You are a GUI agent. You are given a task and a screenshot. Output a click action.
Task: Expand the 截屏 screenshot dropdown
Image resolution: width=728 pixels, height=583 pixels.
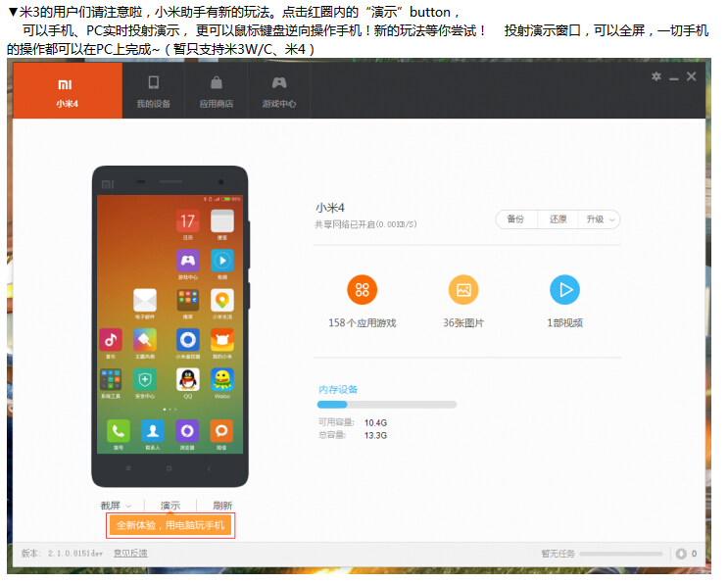[116, 506]
